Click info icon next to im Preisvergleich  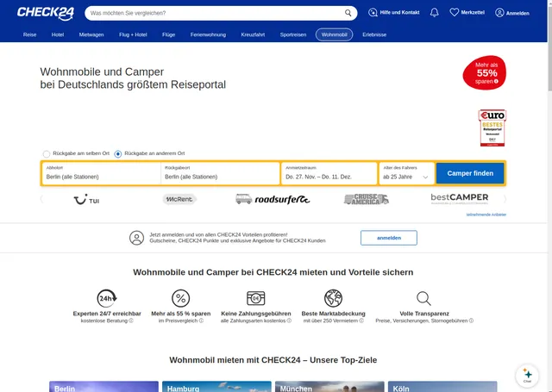click(x=201, y=320)
